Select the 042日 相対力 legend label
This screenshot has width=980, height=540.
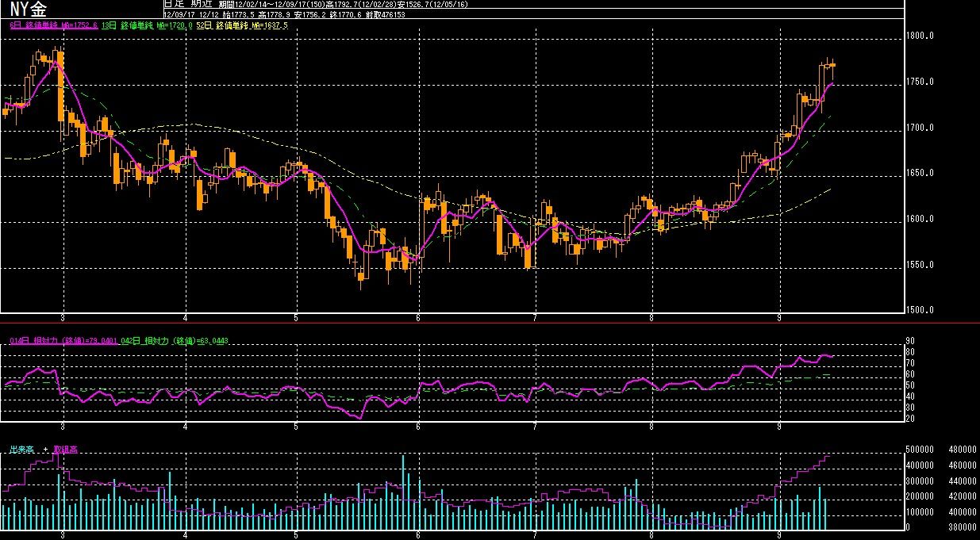click(175, 341)
